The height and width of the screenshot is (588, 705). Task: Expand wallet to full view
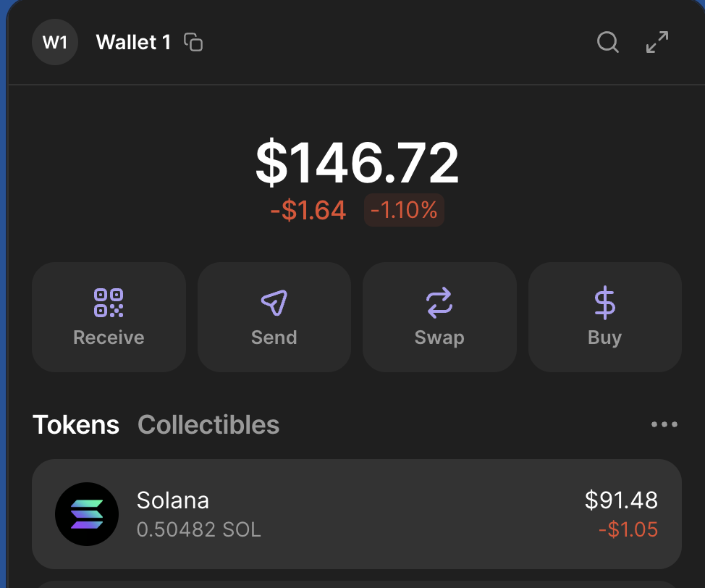click(x=657, y=42)
